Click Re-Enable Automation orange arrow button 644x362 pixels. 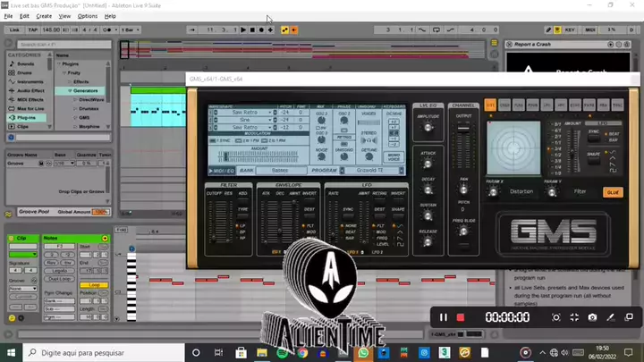click(x=294, y=30)
